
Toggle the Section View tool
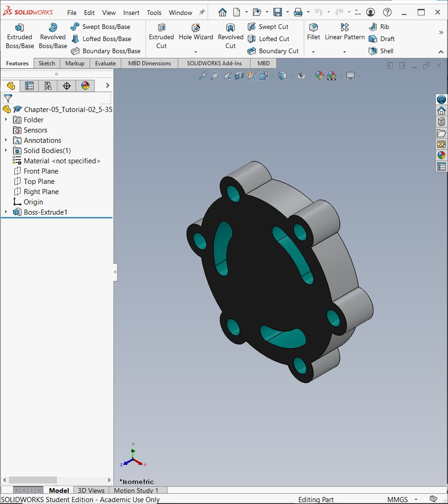click(239, 76)
